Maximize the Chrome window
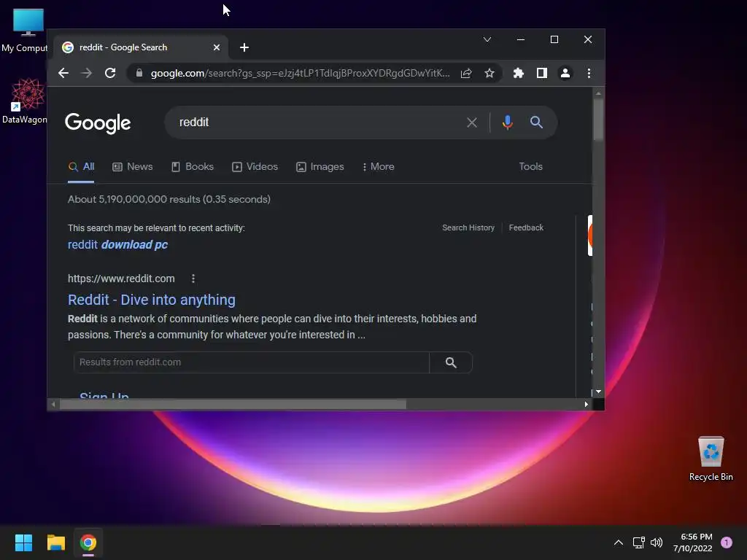747x560 pixels. point(554,39)
